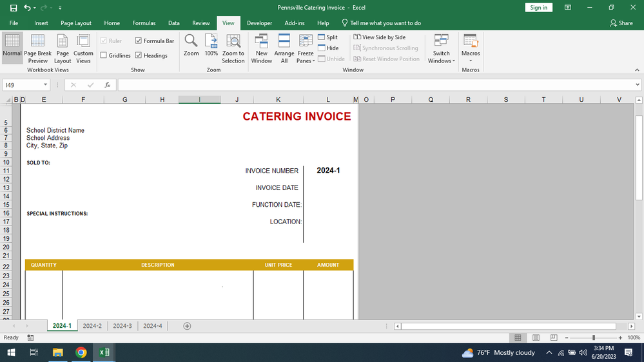Switch to the 2024-2 sheet tab
The height and width of the screenshot is (362, 644).
click(92, 326)
